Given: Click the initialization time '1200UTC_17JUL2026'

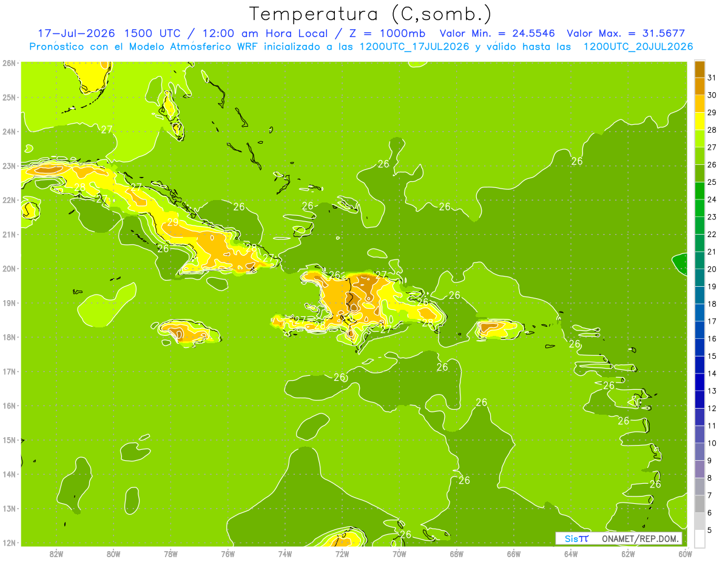Looking at the screenshot, I should click(414, 46).
